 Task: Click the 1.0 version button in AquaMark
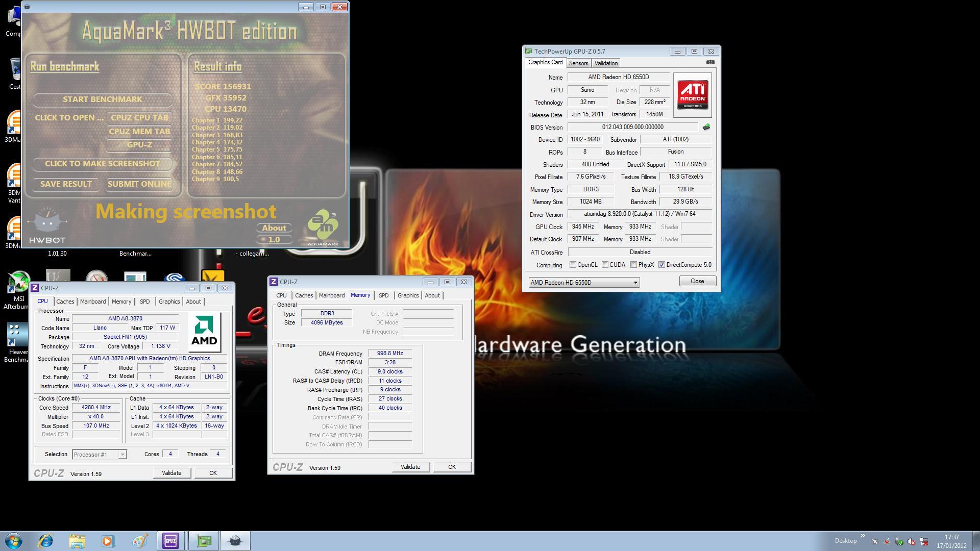coord(274,239)
